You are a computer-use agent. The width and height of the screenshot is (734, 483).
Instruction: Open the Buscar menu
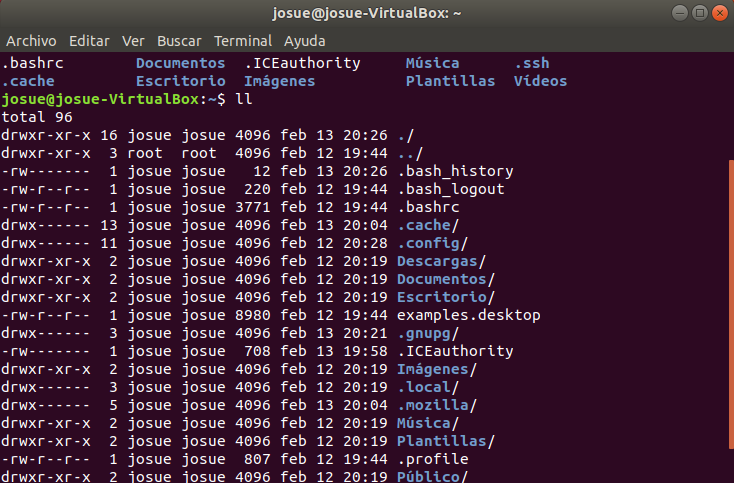[x=179, y=41]
